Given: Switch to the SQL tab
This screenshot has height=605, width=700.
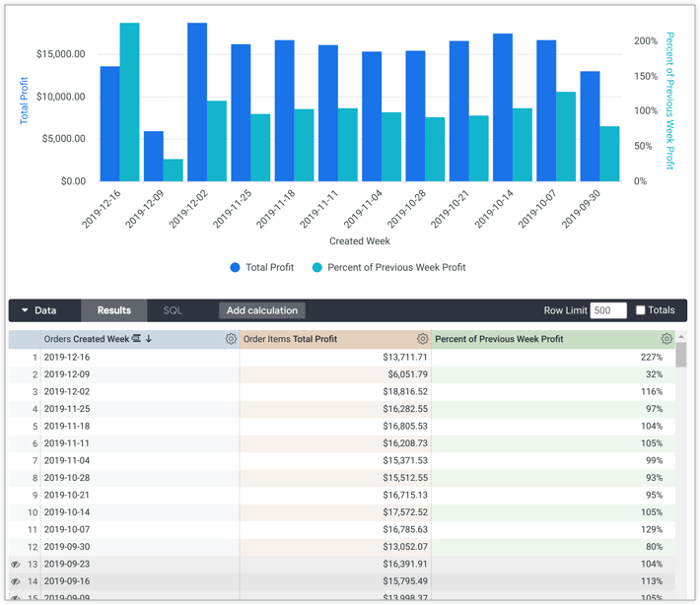Looking at the screenshot, I should pyautogui.click(x=173, y=310).
